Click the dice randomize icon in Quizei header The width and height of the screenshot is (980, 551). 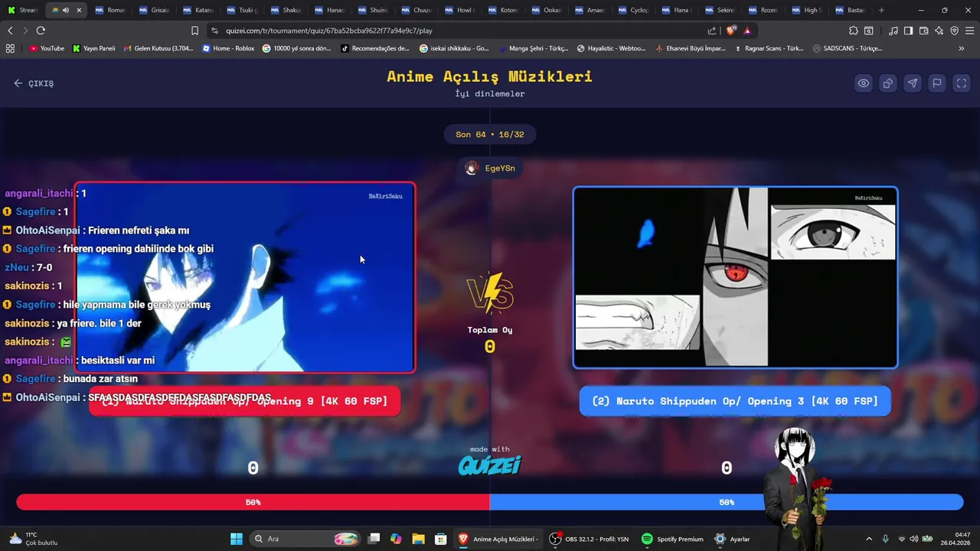[x=888, y=83]
